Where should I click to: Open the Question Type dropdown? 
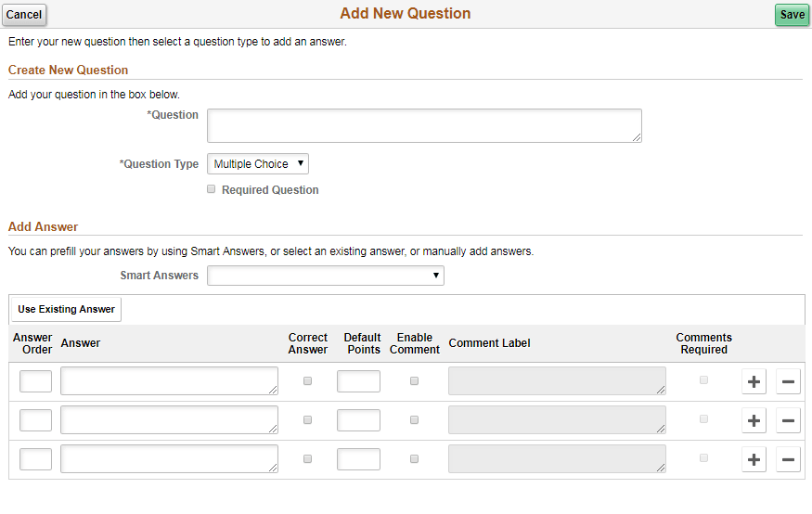point(258,164)
